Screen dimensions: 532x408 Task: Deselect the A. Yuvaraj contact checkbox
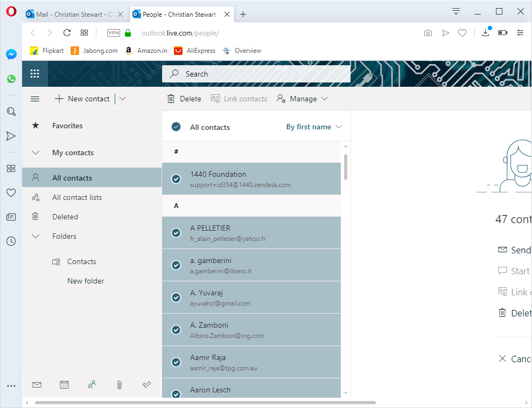click(176, 298)
